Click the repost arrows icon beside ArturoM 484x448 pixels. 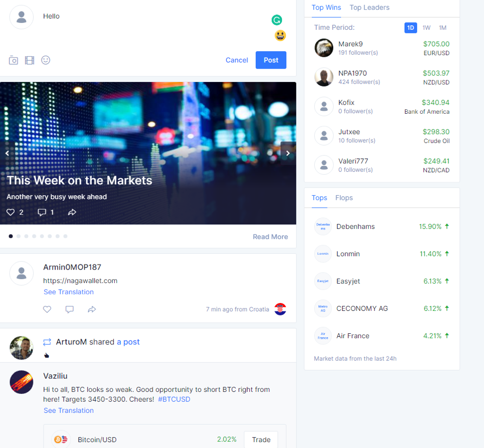[x=47, y=342]
